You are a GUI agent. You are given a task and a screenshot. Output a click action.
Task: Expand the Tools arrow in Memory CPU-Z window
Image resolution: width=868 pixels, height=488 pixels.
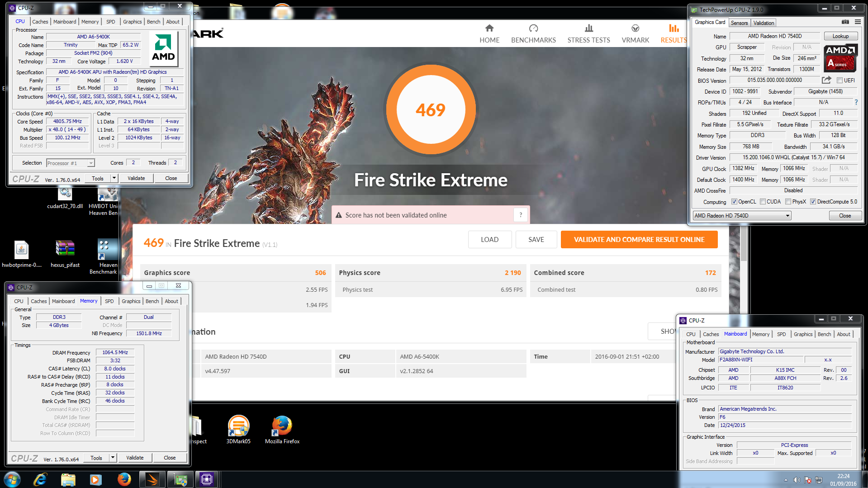pos(113,458)
